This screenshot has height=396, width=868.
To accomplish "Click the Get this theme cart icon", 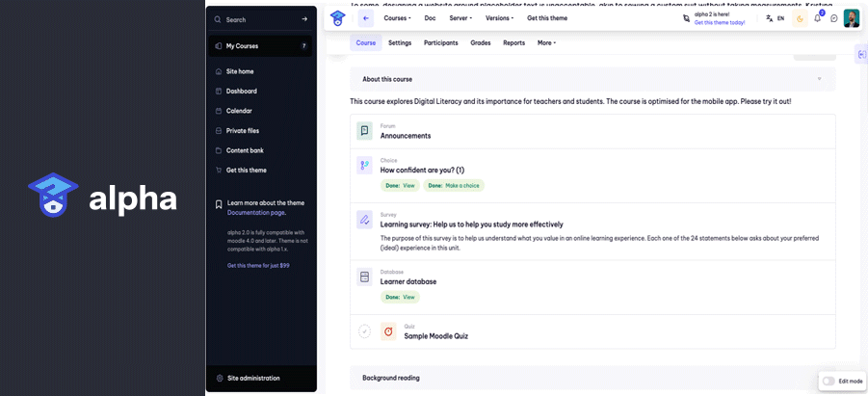I will tap(219, 170).
